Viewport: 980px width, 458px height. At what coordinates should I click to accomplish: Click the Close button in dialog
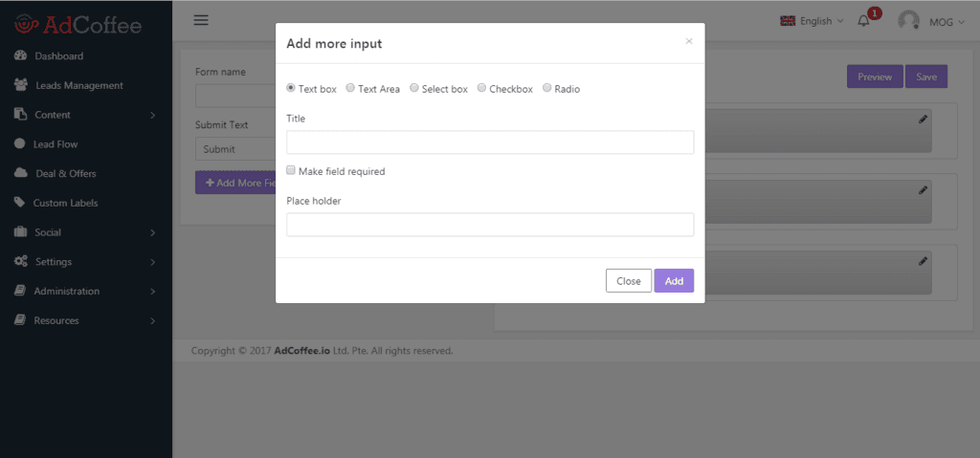[x=629, y=280]
